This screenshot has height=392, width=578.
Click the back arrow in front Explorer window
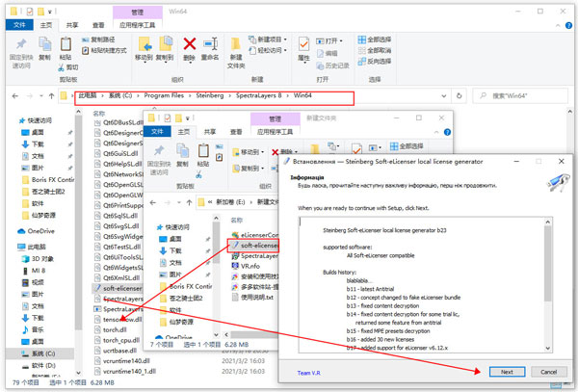click(x=153, y=202)
